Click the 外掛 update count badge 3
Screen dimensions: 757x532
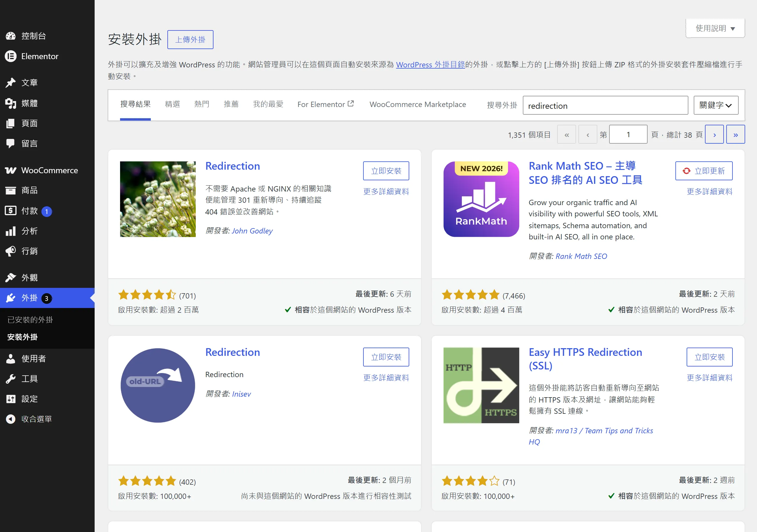pos(46,298)
